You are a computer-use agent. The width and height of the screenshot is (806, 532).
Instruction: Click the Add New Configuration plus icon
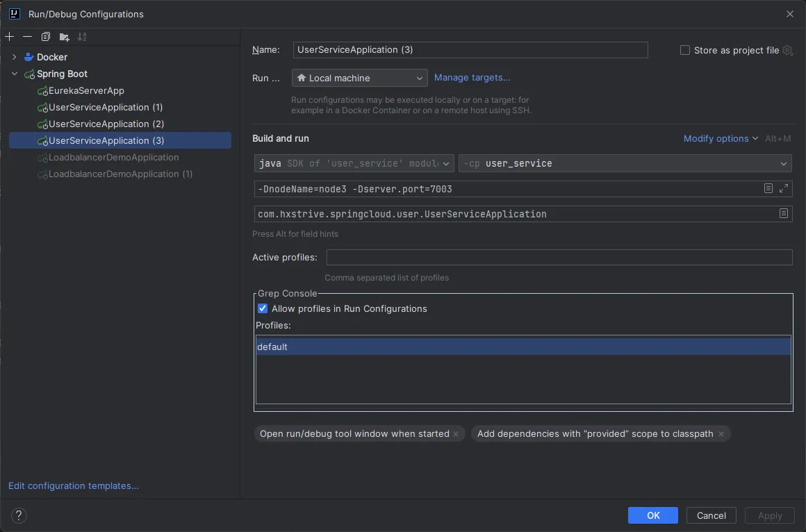coord(10,37)
